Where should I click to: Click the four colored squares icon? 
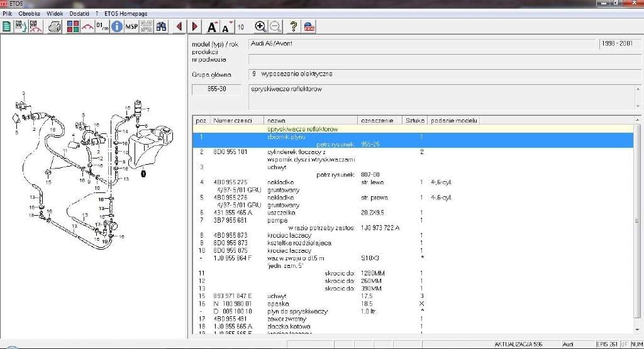click(x=73, y=26)
